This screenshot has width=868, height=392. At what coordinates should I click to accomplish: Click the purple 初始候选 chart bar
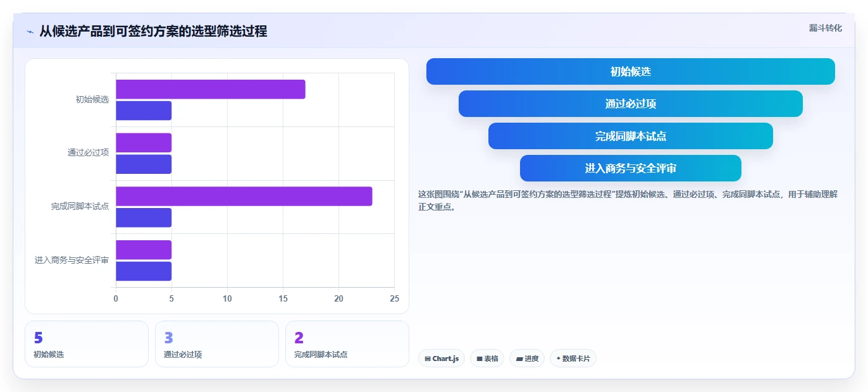[211, 89]
